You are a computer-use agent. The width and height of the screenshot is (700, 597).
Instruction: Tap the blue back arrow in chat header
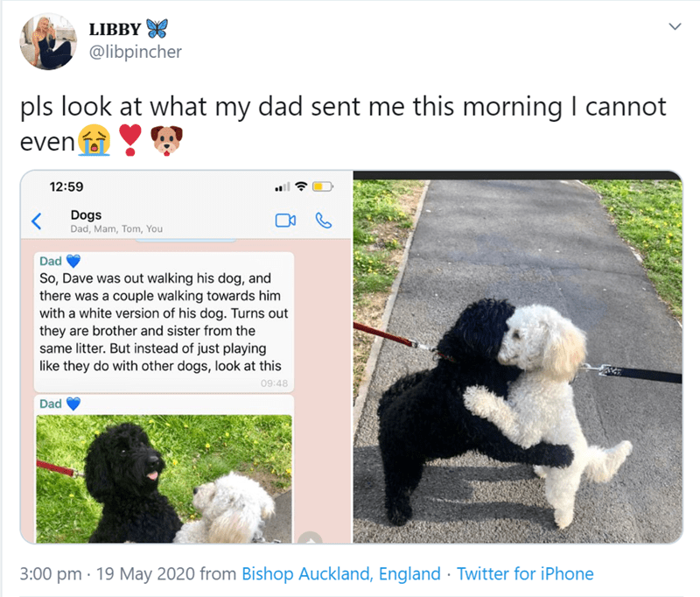point(37,221)
